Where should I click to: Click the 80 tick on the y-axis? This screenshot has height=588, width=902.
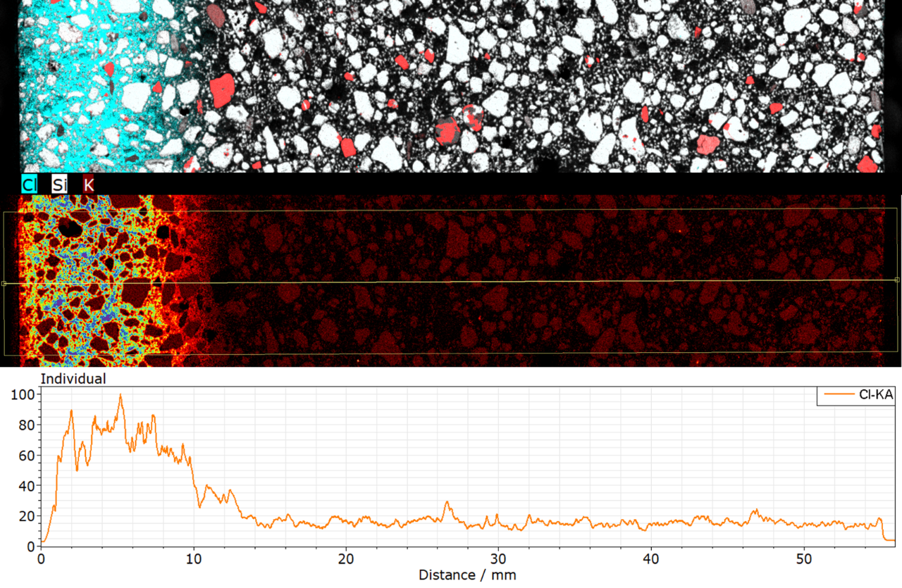pyautogui.click(x=27, y=425)
